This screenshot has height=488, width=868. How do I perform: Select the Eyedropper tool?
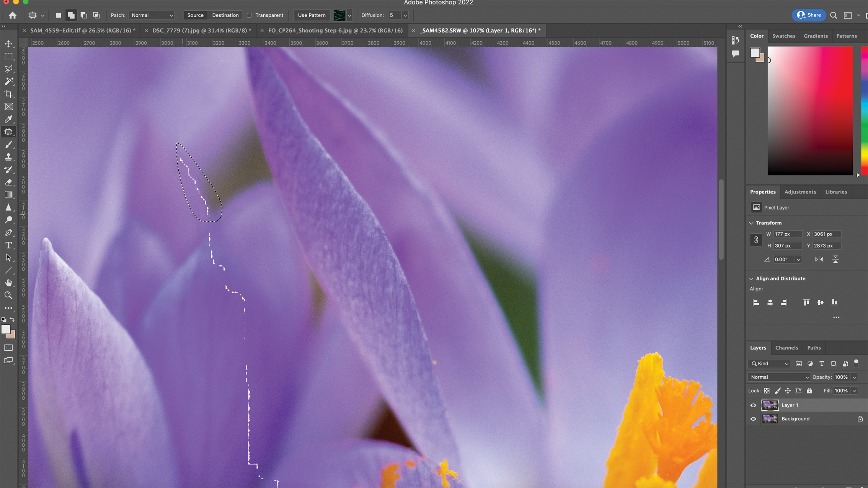(x=8, y=119)
